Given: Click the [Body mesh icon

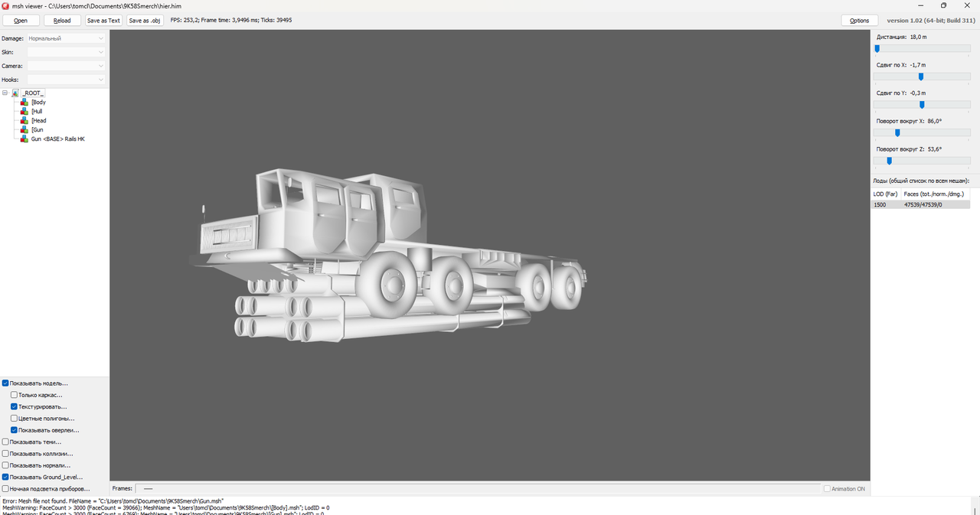Looking at the screenshot, I should 24,102.
